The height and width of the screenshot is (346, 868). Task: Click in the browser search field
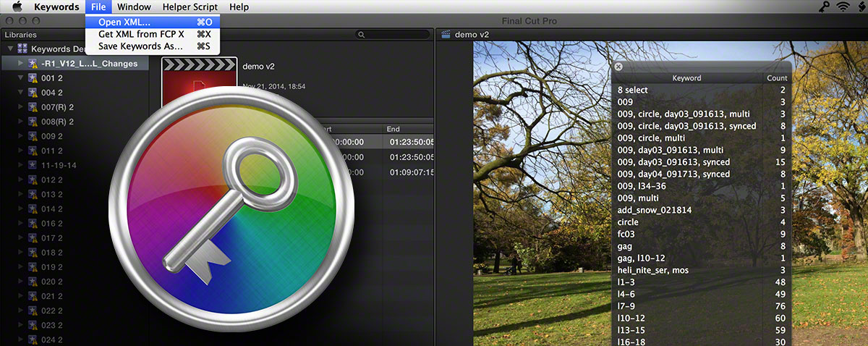(392, 34)
